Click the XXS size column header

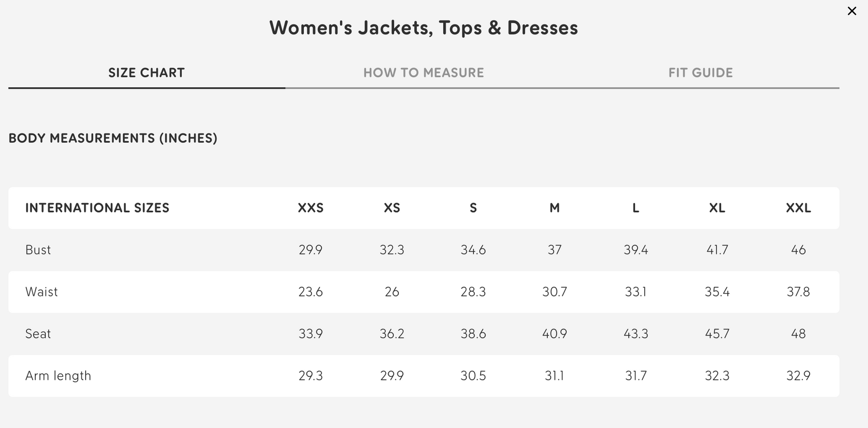311,208
